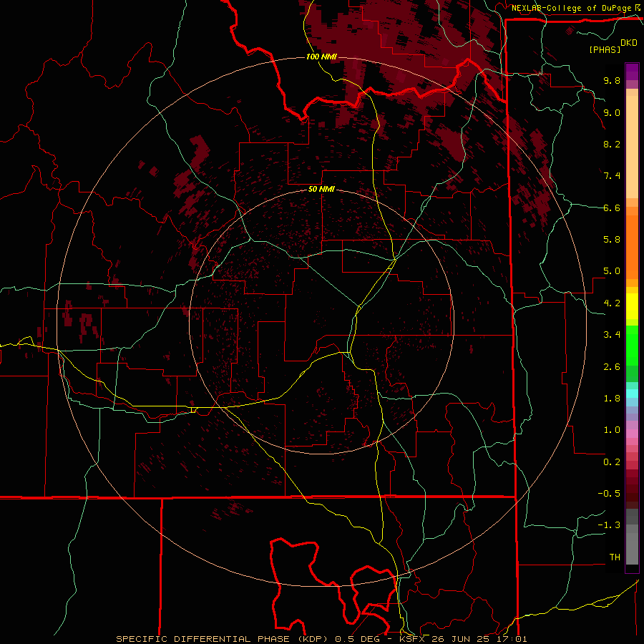644x644 pixels.
Task: Click the yellow band on the color scale
Action: pos(632,306)
